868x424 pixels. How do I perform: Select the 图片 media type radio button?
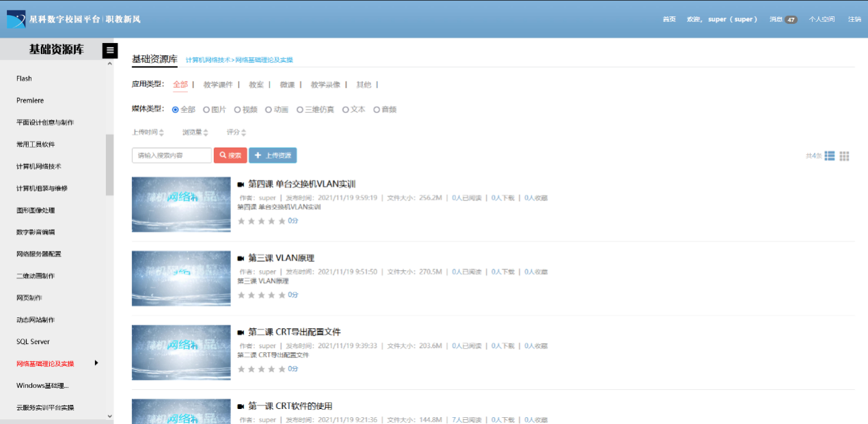[x=206, y=109]
